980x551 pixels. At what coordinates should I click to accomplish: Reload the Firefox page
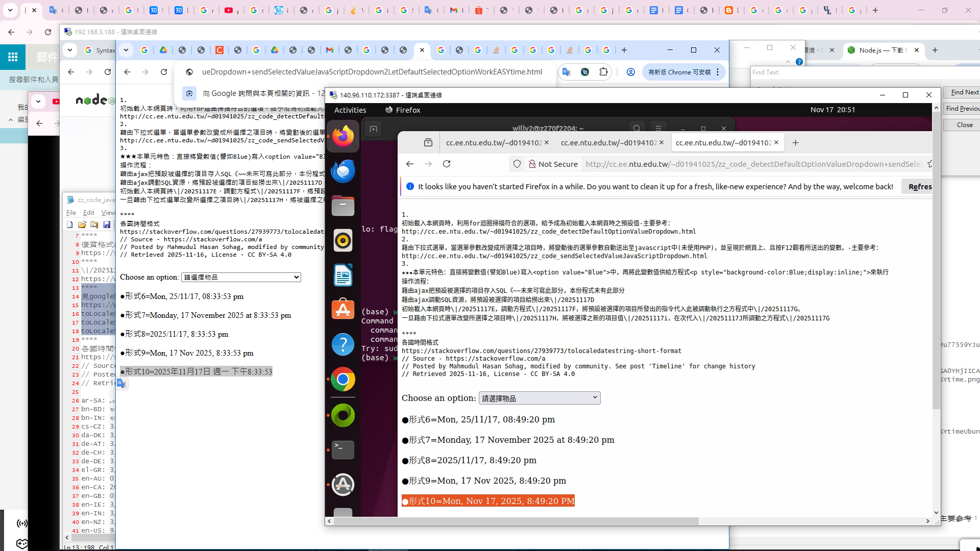point(447,164)
